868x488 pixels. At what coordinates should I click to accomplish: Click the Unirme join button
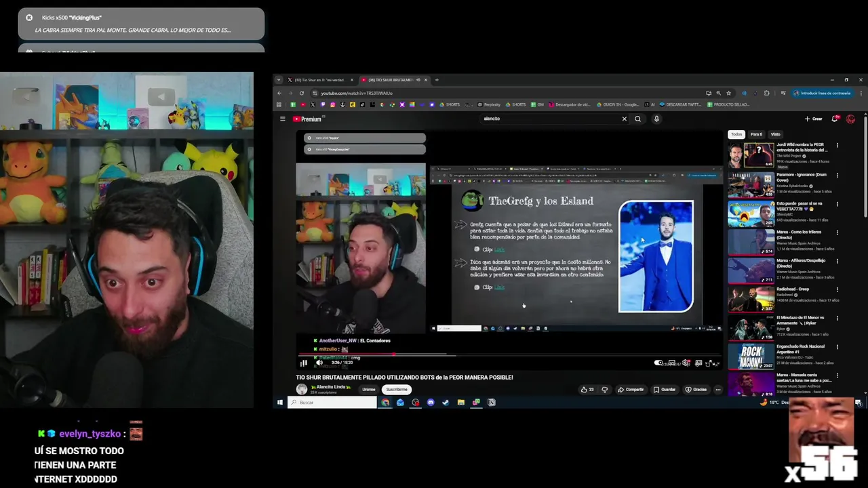tap(369, 390)
